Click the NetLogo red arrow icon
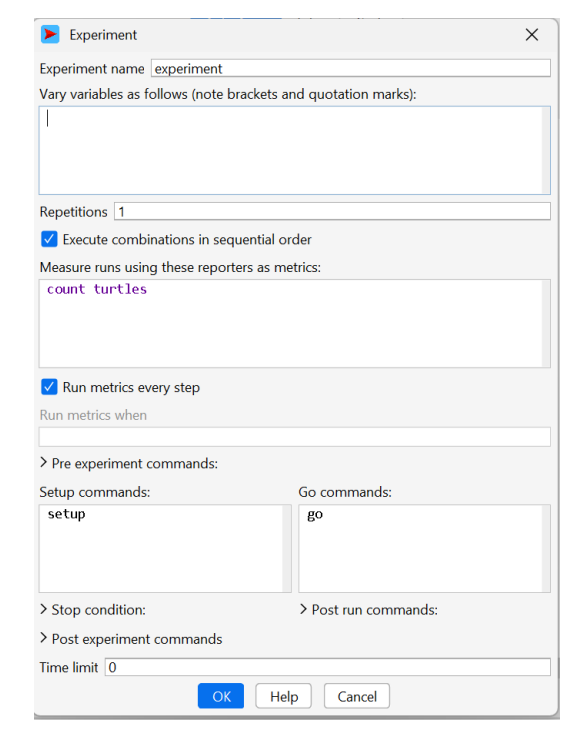Viewport: 582px width, 744px height. tap(50, 35)
